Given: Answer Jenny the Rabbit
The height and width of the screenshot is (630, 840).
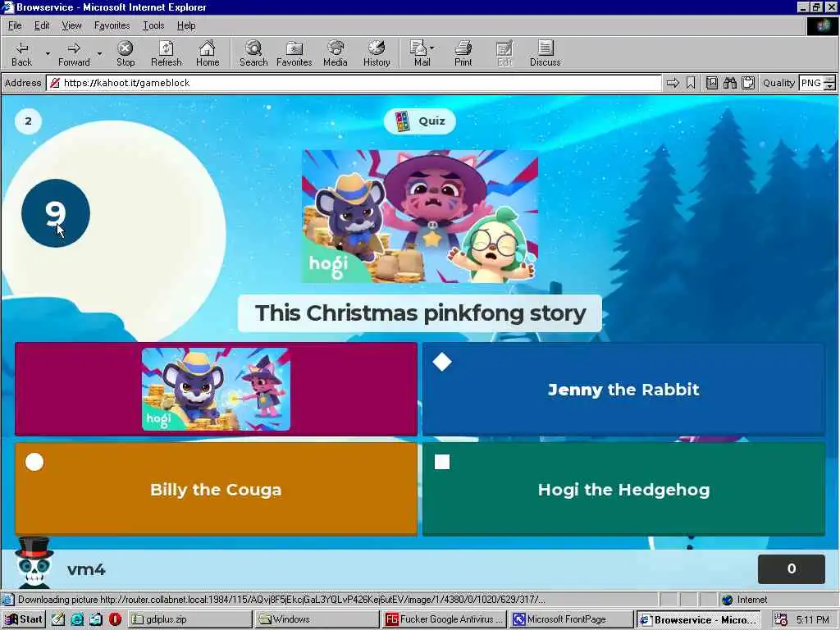Looking at the screenshot, I should point(623,389).
